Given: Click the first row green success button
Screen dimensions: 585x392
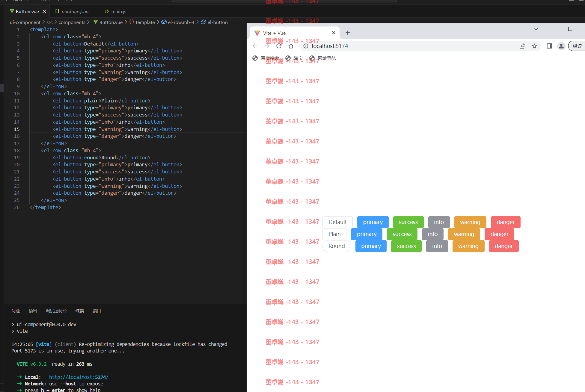Looking at the screenshot, I should tap(408, 222).
